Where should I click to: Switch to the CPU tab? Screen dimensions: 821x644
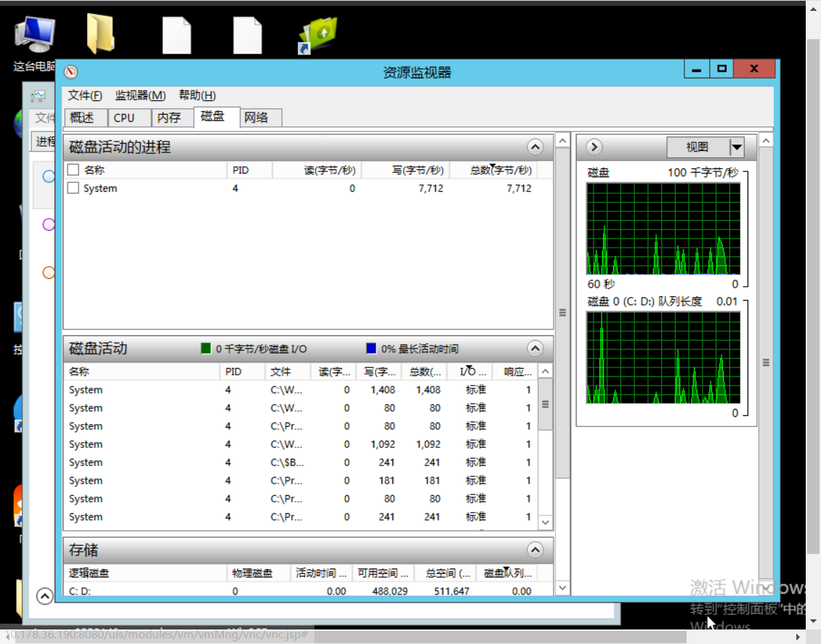point(124,118)
